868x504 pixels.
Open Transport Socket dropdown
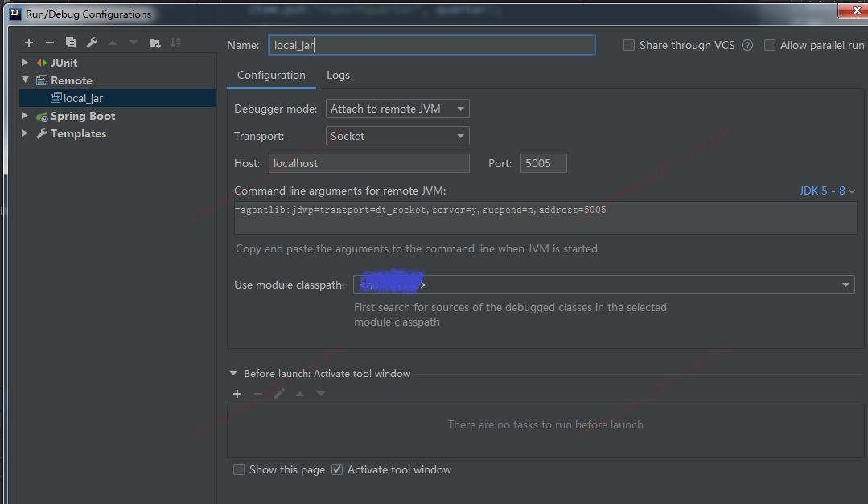[x=397, y=136]
